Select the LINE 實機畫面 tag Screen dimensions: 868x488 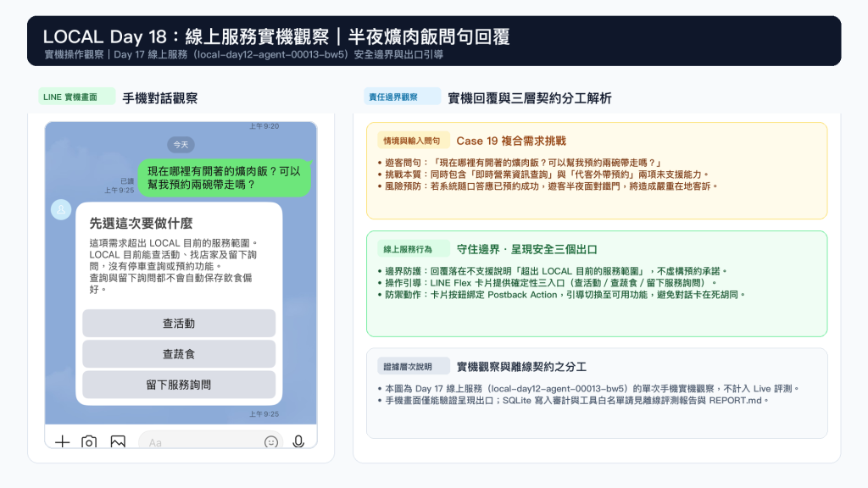(77, 97)
